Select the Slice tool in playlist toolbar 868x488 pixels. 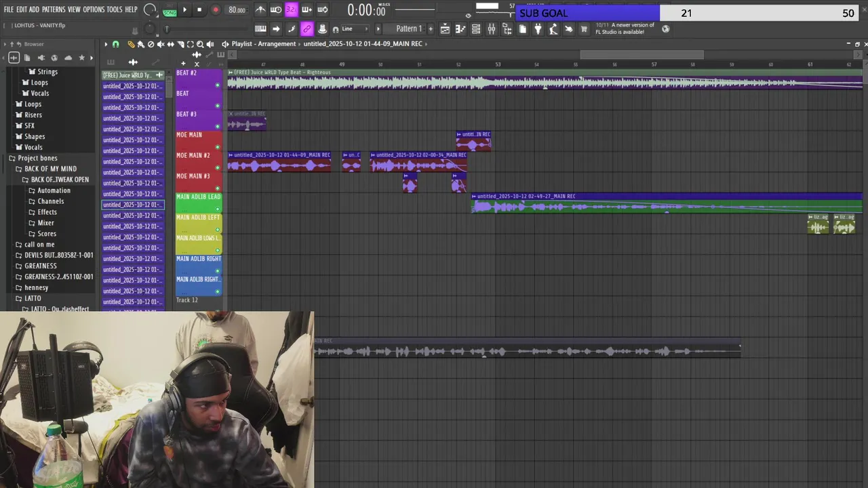(x=180, y=44)
